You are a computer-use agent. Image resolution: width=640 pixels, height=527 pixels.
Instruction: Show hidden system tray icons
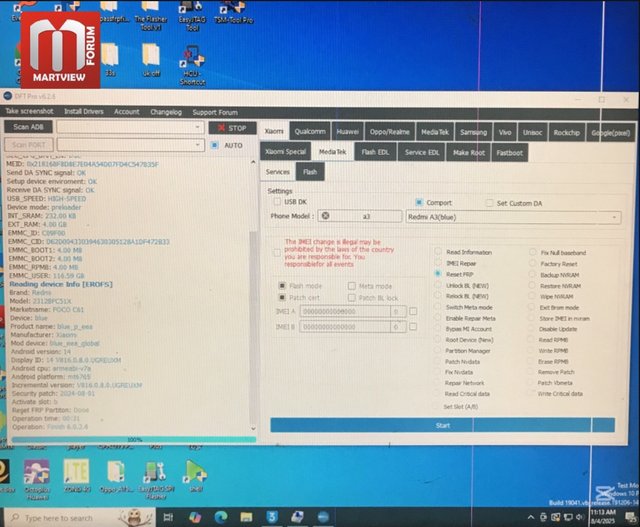tap(531, 517)
